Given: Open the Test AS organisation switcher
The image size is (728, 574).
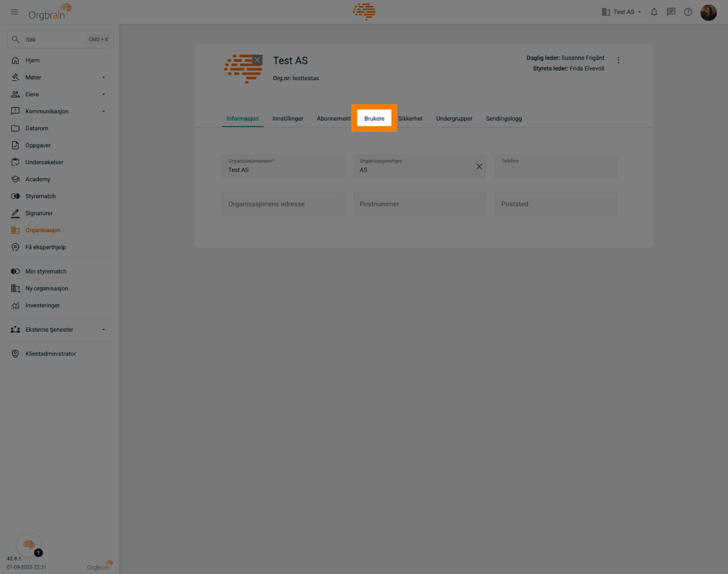Looking at the screenshot, I should pos(621,12).
